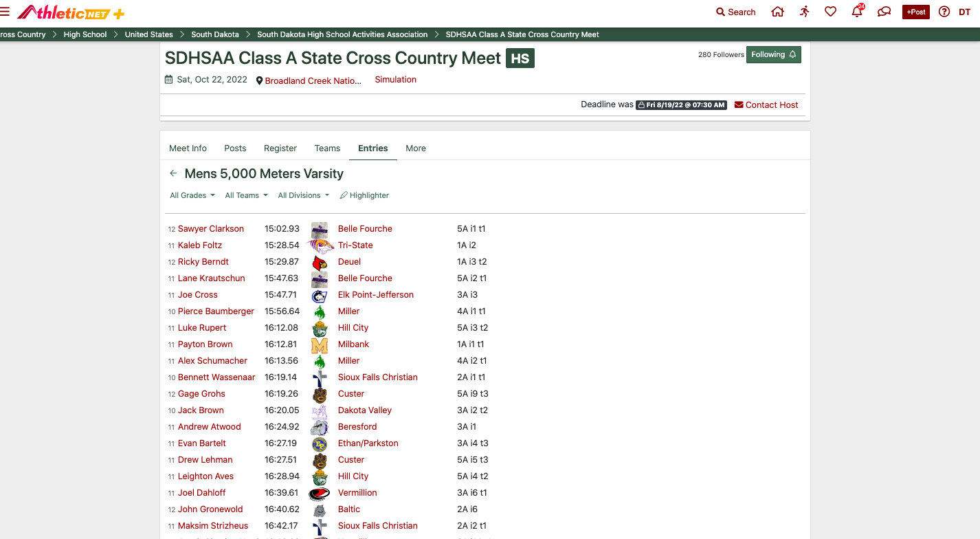Open the Simulation link
This screenshot has width=980, height=539.
pyautogui.click(x=396, y=80)
